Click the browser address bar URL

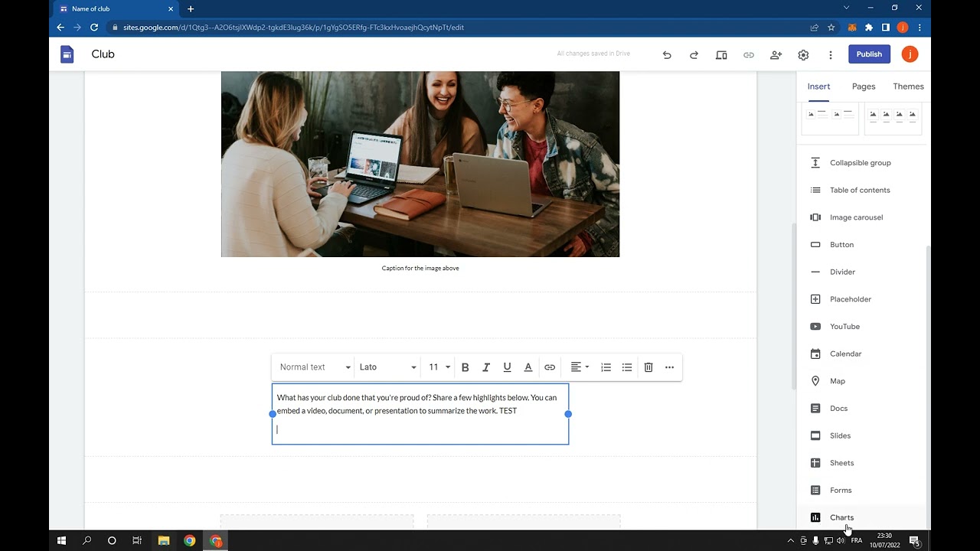tap(293, 28)
